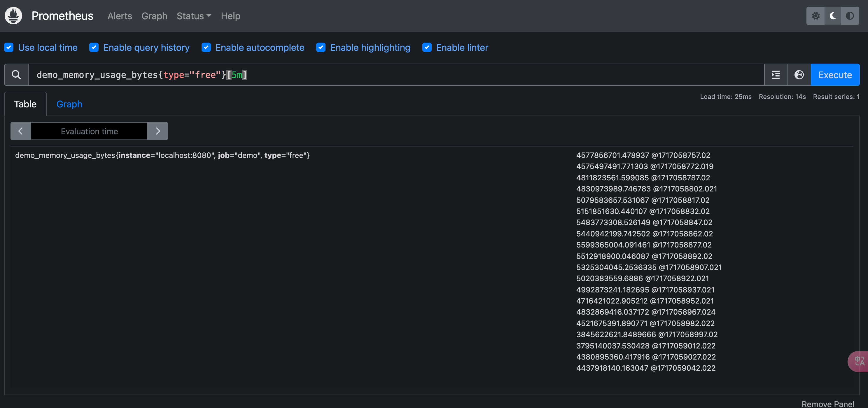The height and width of the screenshot is (408, 868).
Task: Click value 4577856701.478937 @1717058757.02
Action: coord(643,156)
